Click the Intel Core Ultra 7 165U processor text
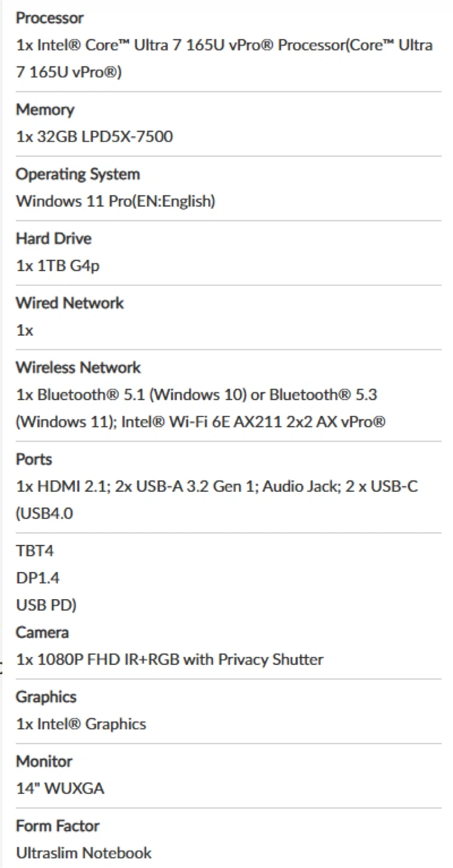453x868 pixels. tap(224, 46)
